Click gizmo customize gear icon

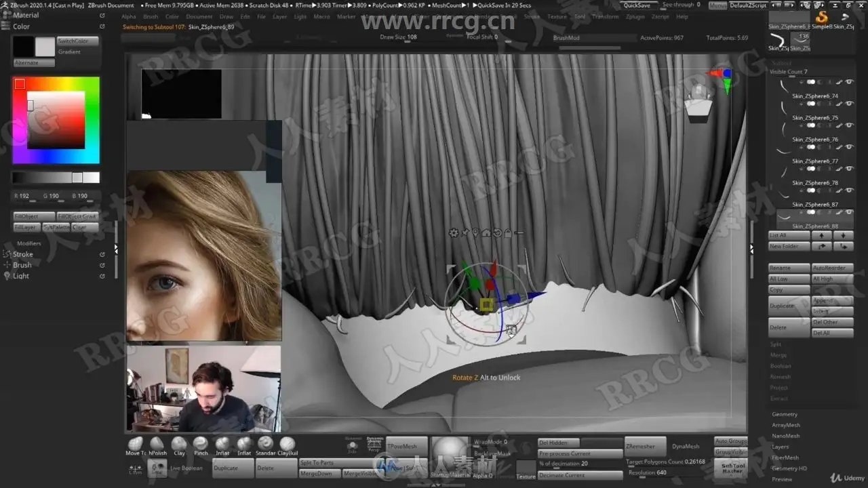pyautogui.click(x=454, y=232)
